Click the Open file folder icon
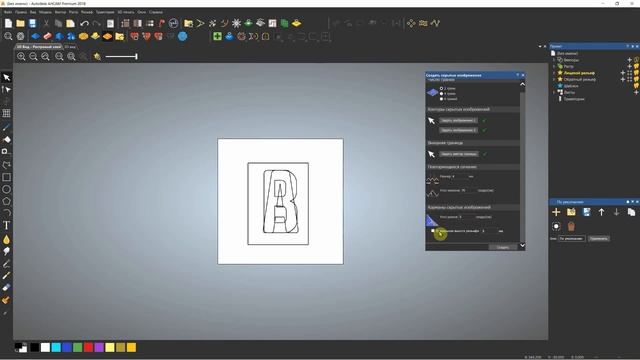 pyautogui.click(x=20, y=23)
